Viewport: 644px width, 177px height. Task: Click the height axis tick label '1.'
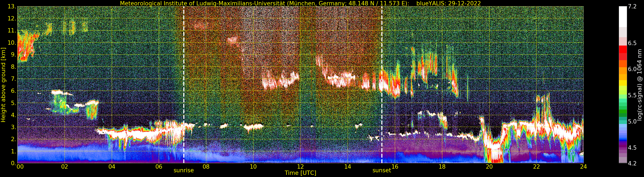(13, 151)
